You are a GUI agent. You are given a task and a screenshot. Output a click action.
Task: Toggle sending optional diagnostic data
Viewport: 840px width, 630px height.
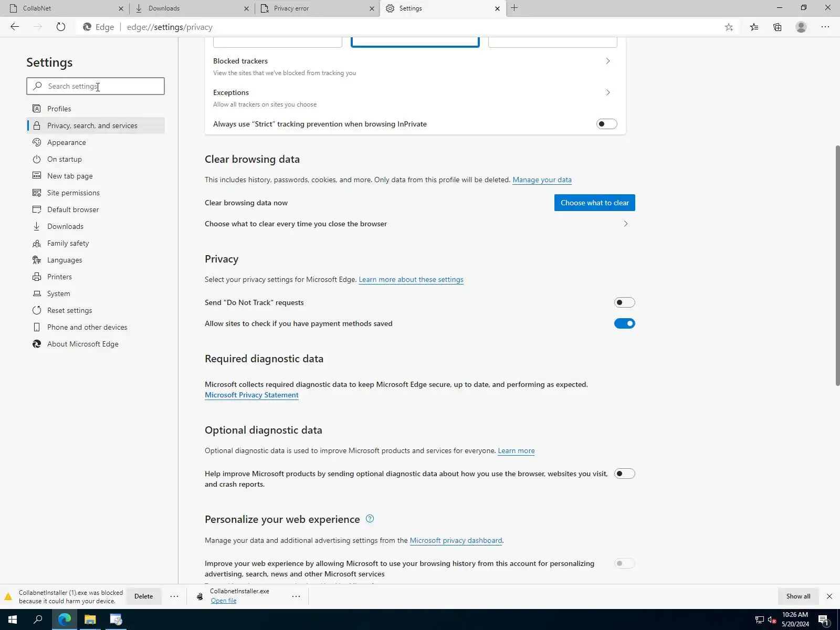pos(625,474)
